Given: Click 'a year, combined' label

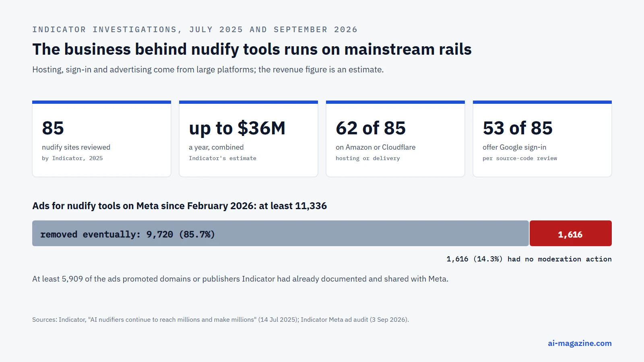Looking at the screenshot, I should pyautogui.click(x=216, y=147).
